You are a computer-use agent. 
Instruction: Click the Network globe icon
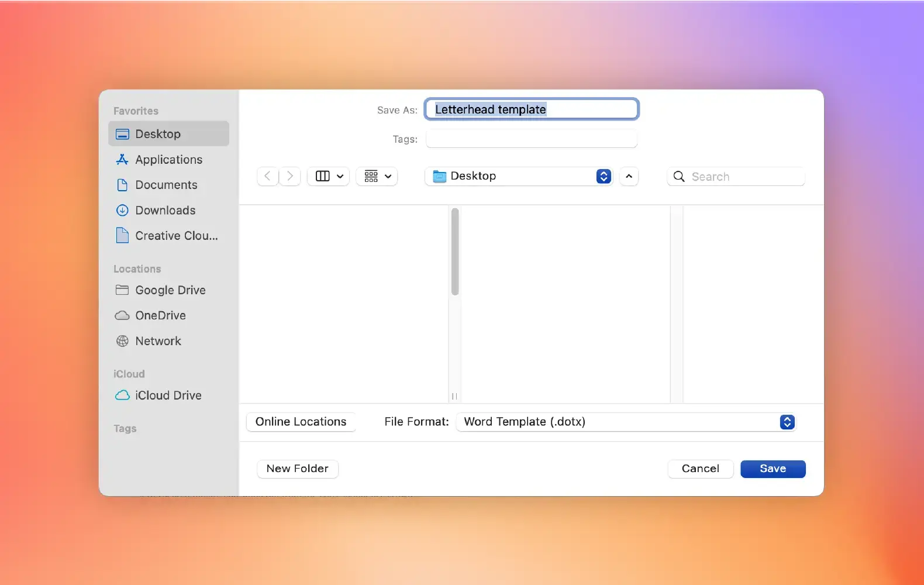click(x=122, y=341)
